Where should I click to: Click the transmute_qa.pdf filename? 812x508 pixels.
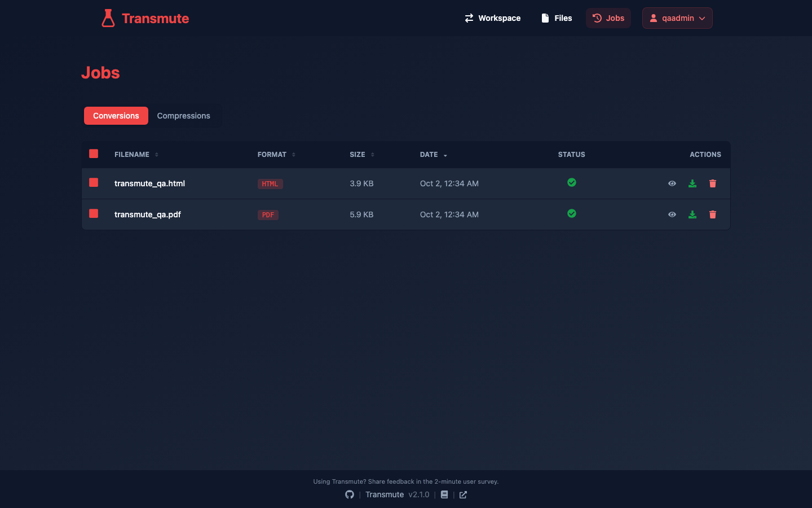point(148,214)
